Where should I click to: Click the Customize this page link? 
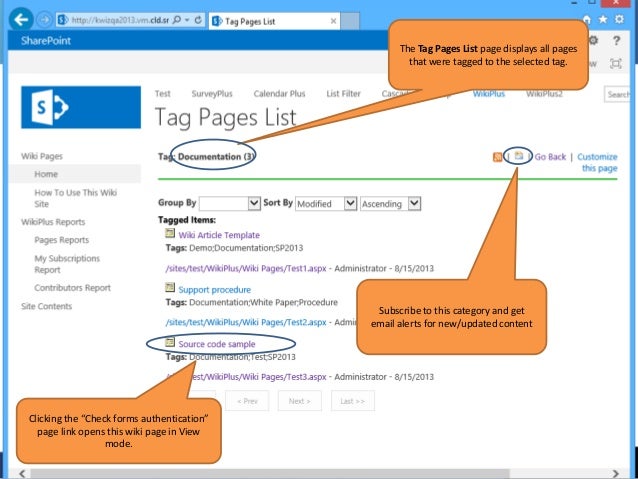[597, 162]
